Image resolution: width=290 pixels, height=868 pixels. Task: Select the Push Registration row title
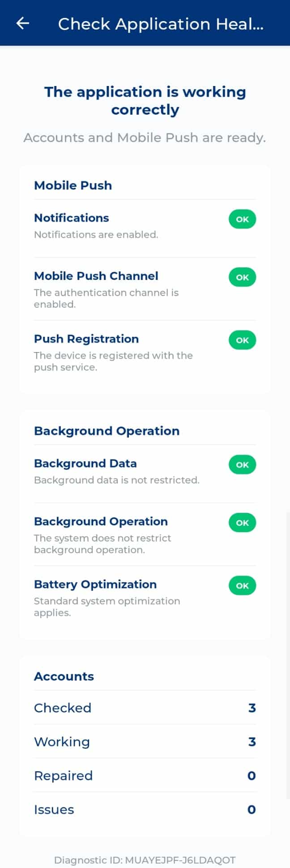86,339
